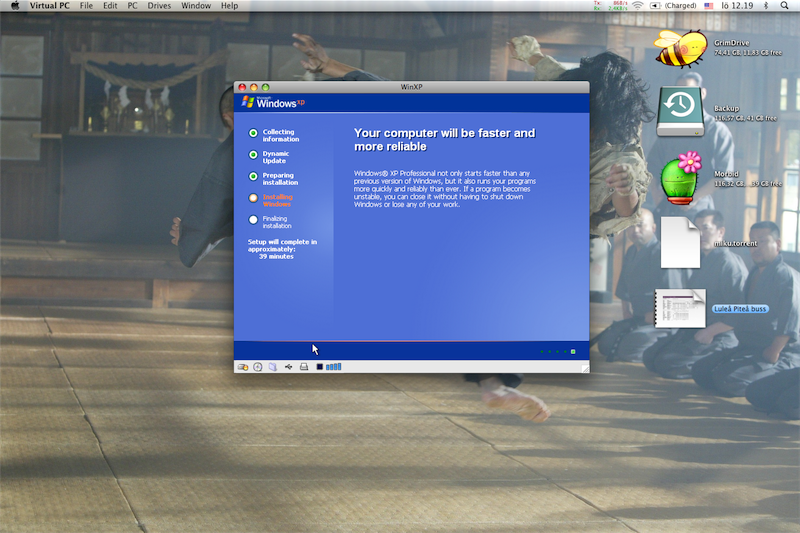Open the File menu
This screenshot has height=533, width=800.
[x=86, y=6]
